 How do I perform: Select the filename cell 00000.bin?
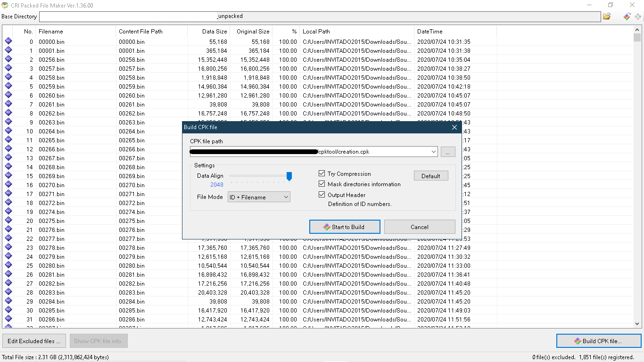[51, 41]
